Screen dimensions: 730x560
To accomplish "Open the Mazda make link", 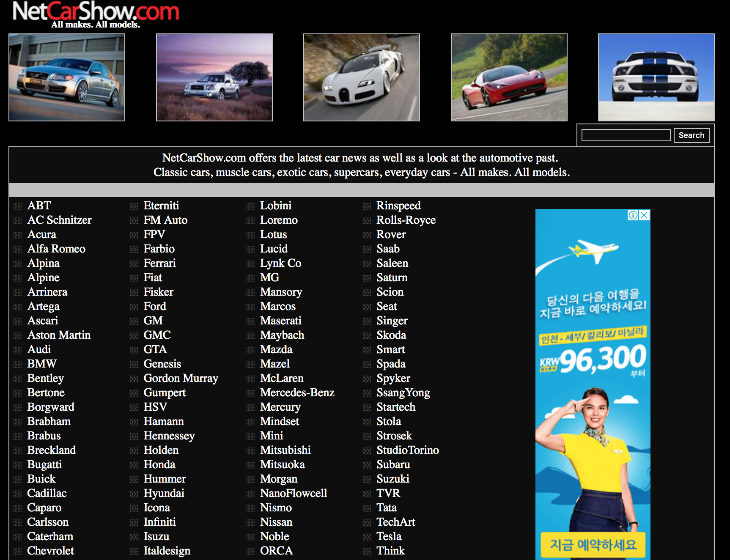I will pyautogui.click(x=276, y=349).
